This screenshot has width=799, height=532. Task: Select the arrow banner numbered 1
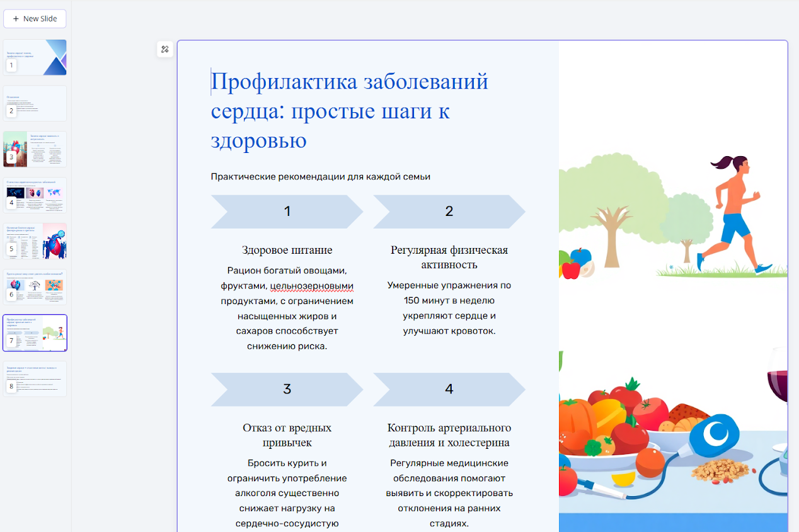click(x=287, y=212)
